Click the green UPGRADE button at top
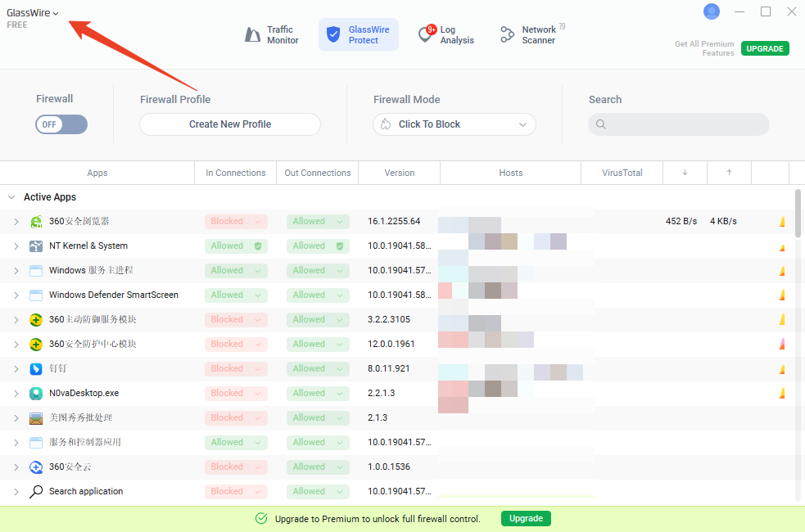The image size is (805, 532). click(765, 48)
